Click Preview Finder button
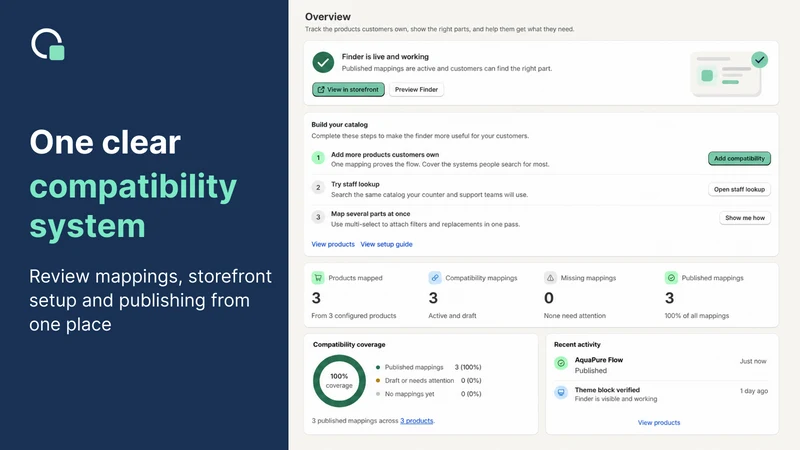 pyautogui.click(x=416, y=89)
